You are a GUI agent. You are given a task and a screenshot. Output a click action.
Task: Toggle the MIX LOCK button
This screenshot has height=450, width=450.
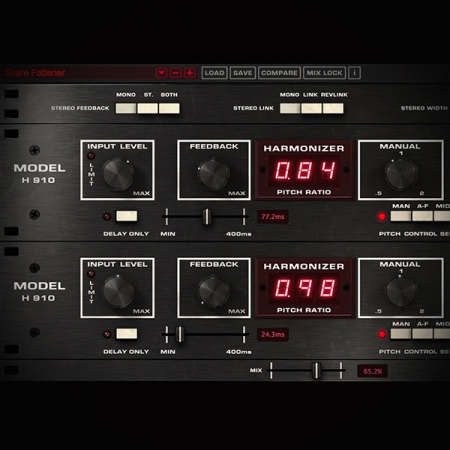324,73
